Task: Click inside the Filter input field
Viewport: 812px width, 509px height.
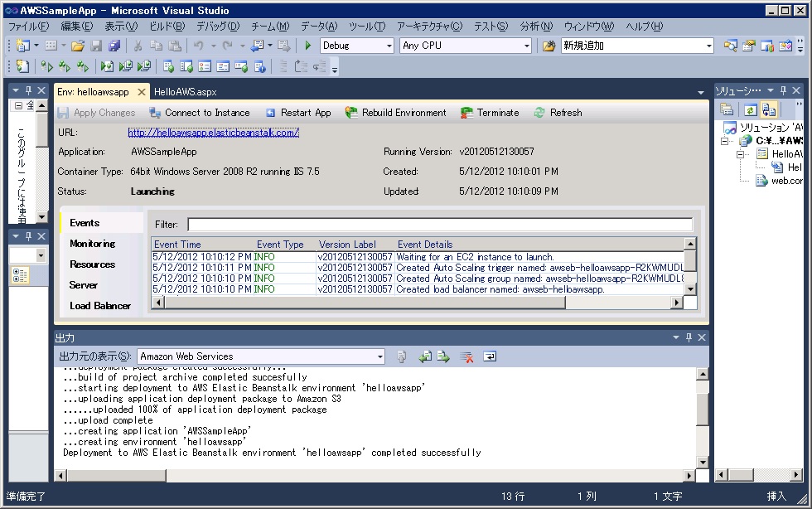Action: click(x=440, y=225)
